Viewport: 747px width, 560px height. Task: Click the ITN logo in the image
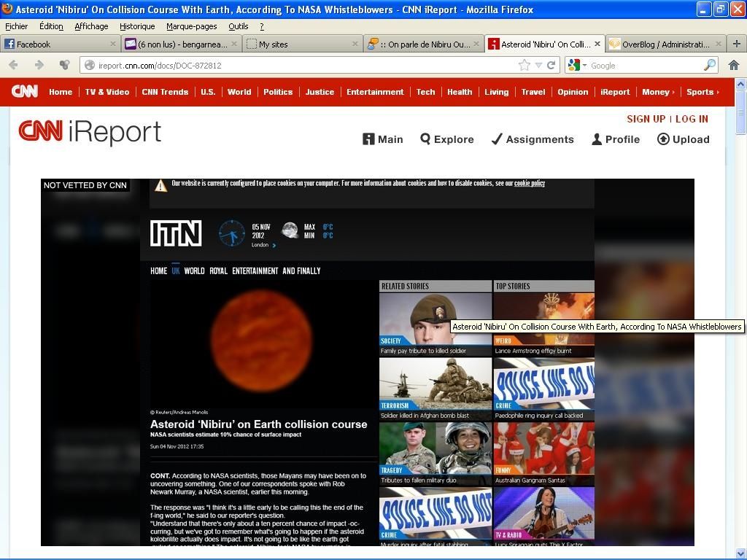[x=176, y=233]
